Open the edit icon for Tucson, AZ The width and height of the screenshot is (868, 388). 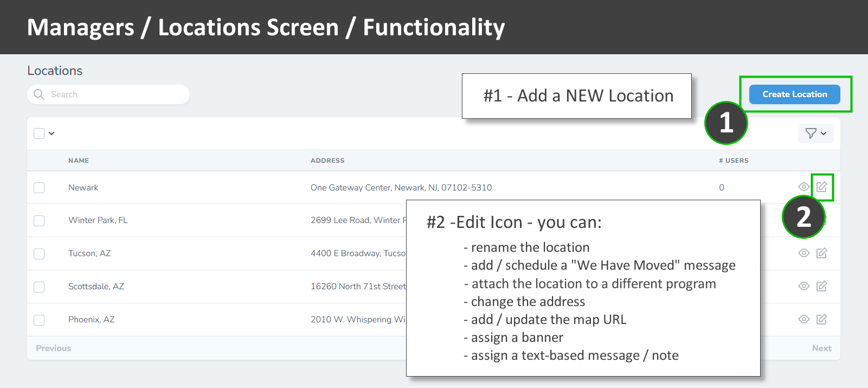point(822,253)
